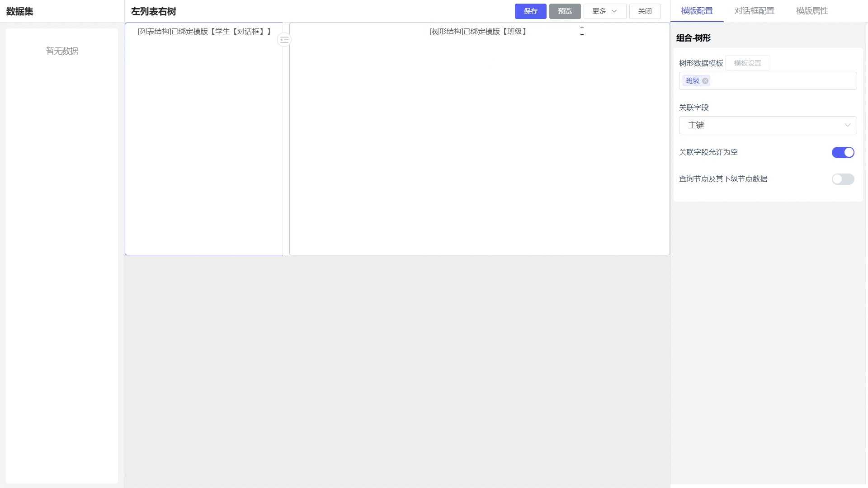This screenshot has height=488, width=868.
Task: Click the 数据集 panel header
Action: pos(20,11)
